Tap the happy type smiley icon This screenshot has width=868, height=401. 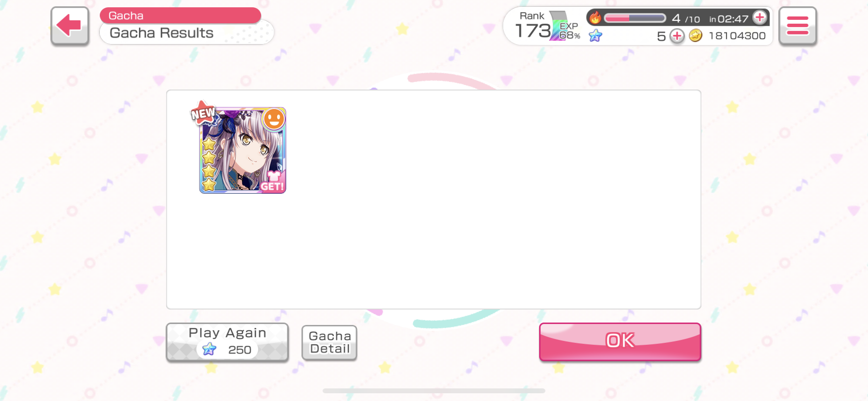[x=274, y=119]
